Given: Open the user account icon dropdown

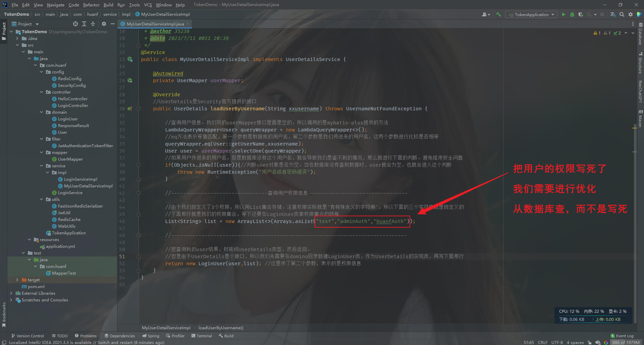Looking at the screenshot, I should (486, 14).
